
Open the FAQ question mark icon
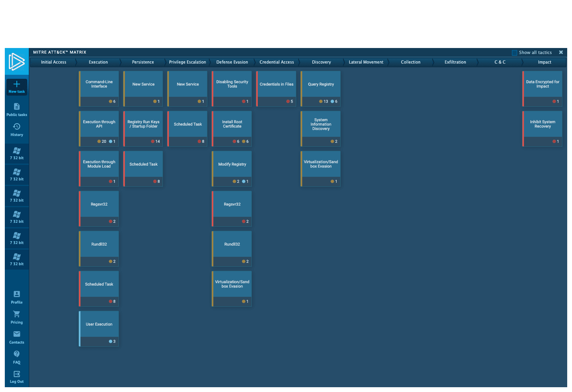click(x=17, y=354)
